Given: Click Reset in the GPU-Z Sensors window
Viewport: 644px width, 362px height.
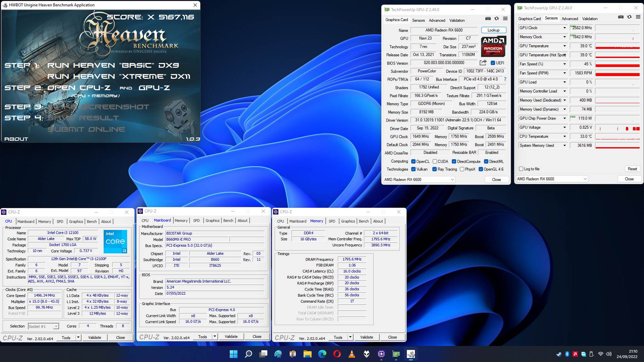Looking at the screenshot, I should 632,169.
